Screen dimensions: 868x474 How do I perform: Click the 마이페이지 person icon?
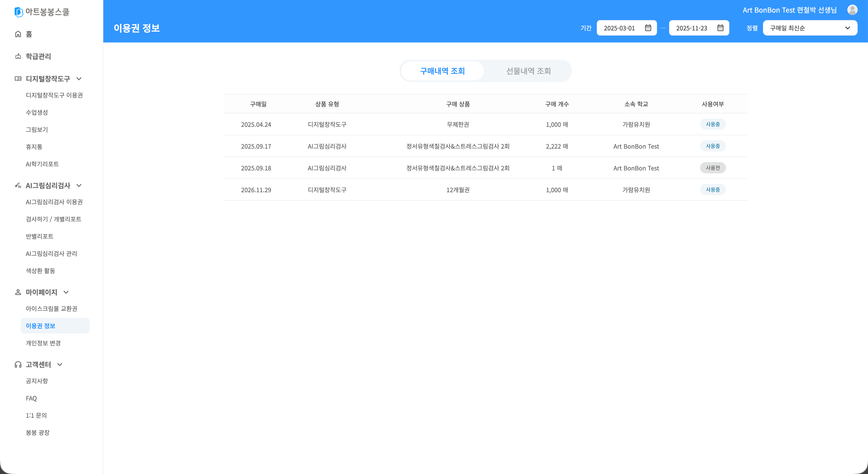click(18, 292)
